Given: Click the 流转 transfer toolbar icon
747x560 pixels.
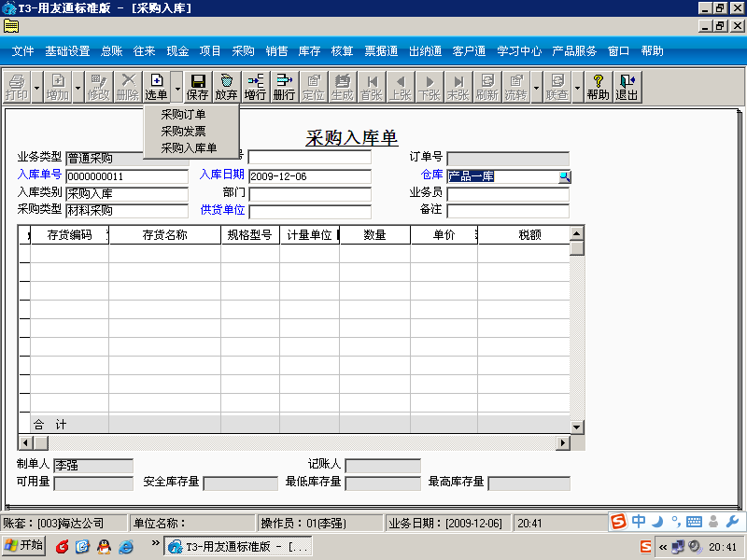Looking at the screenshot, I should click(516, 87).
